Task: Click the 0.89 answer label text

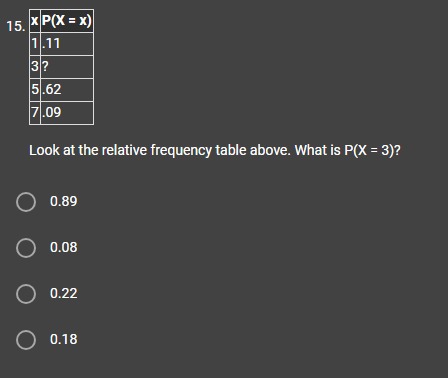Action: (64, 201)
